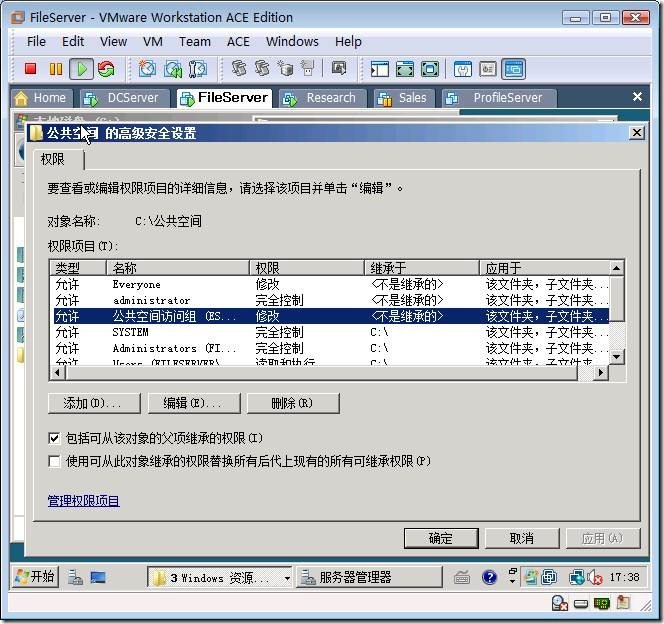Viewport: 664px width, 624px height.
Task: Open the Team menu
Action: pos(194,41)
